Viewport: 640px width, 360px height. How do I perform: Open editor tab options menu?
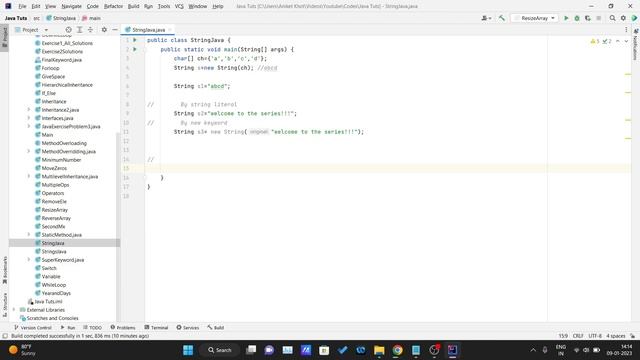626,29
